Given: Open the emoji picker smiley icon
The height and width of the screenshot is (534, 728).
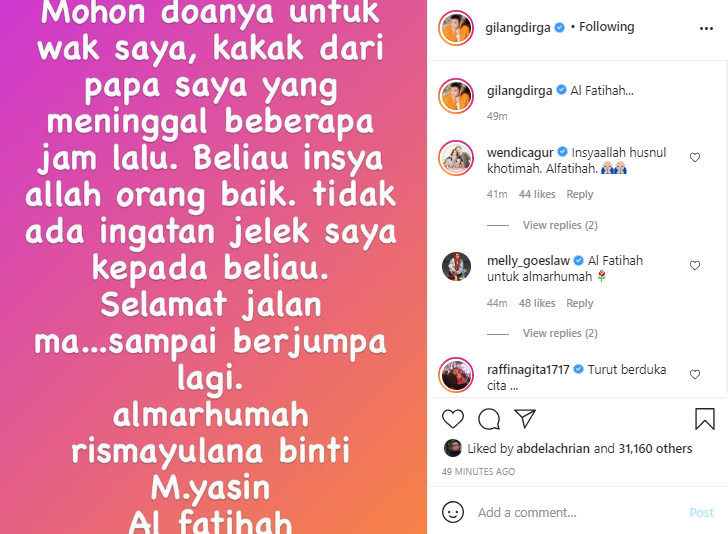Looking at the screenshot, I should tap(453, 512).
